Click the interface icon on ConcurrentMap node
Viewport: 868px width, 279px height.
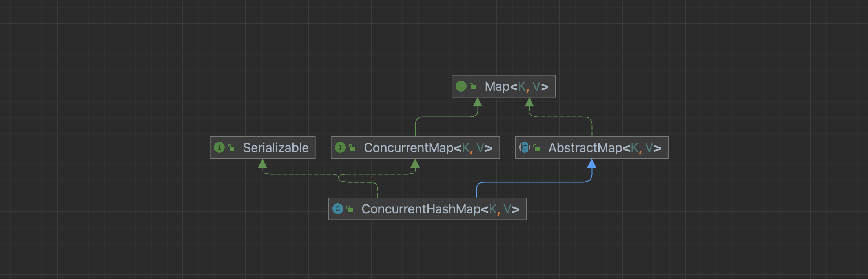340,147
